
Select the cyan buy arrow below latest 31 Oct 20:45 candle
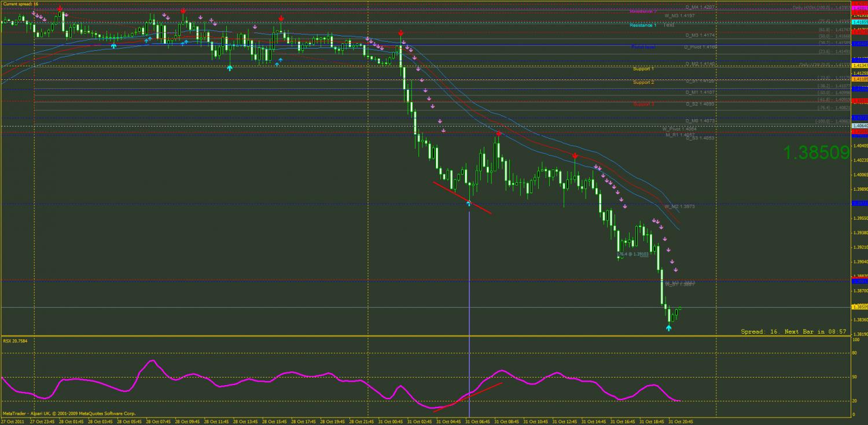click(x=669, y=328)
